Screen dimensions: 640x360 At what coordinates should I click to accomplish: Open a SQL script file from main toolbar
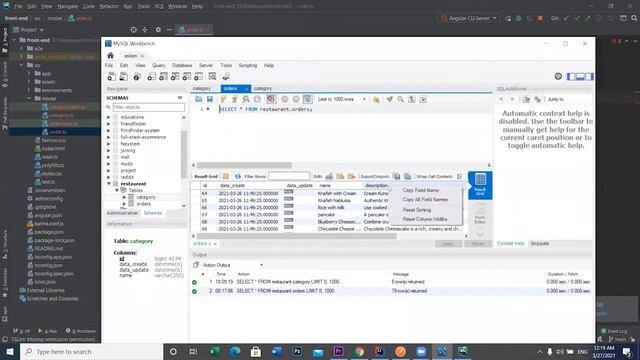pyautogui.click(x=123, y=76)
